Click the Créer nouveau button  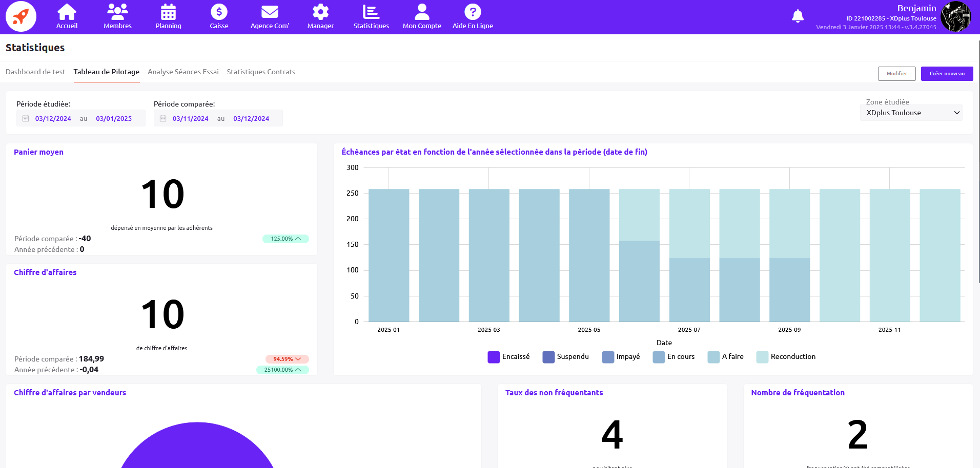point(947,74)
